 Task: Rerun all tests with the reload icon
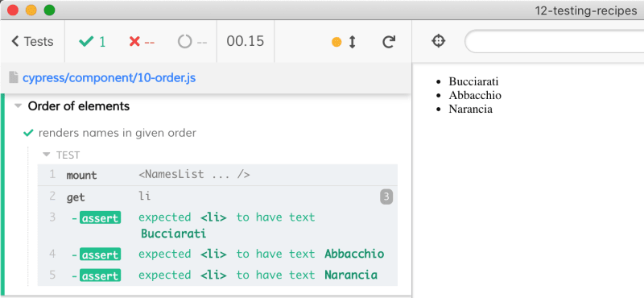point(389,42)
